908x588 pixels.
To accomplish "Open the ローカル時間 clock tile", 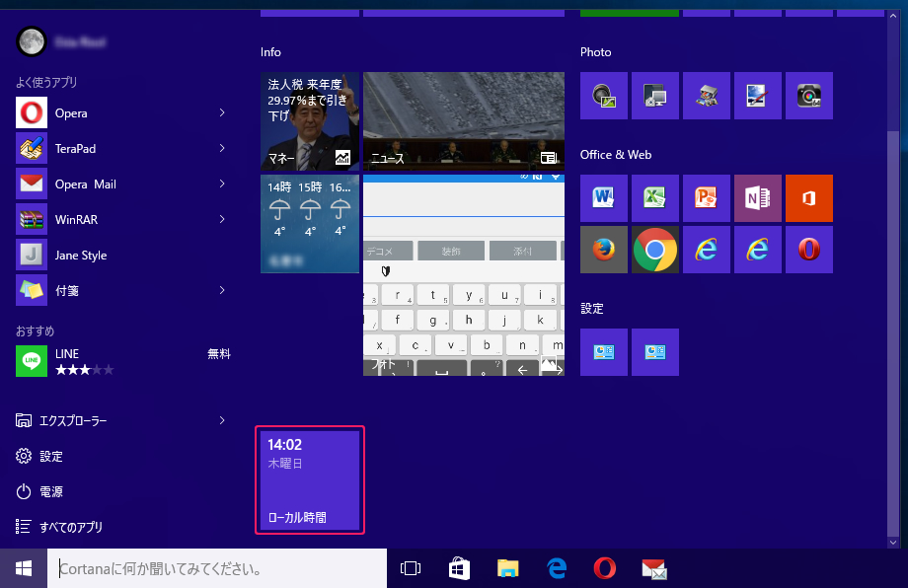I will coord(310,479).
